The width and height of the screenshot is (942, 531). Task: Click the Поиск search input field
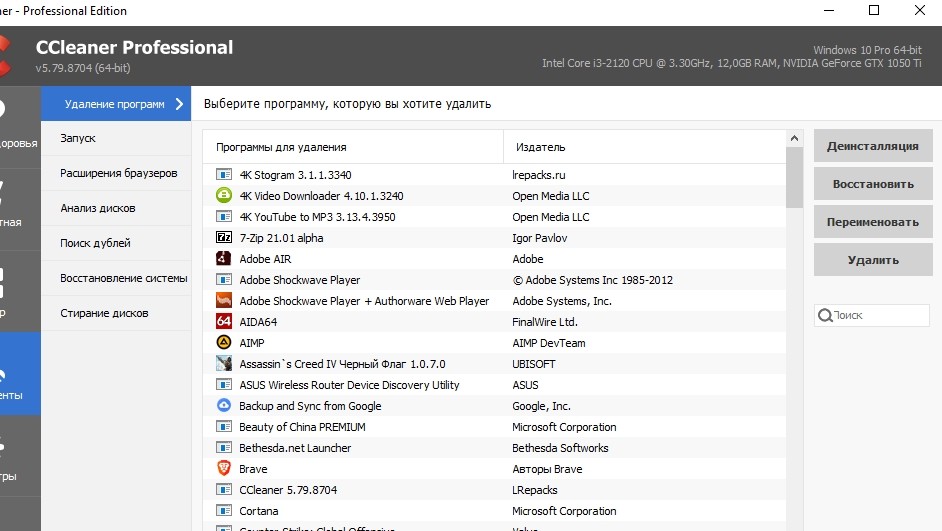[x=880, y=316]
